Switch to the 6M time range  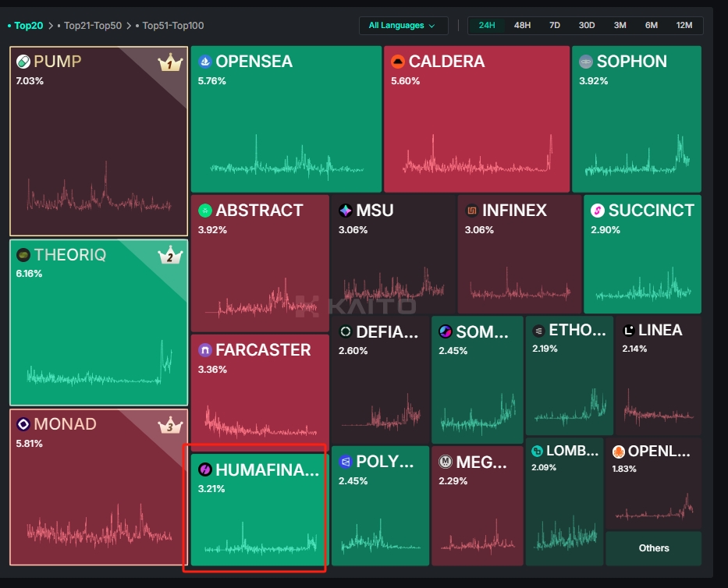652,26
